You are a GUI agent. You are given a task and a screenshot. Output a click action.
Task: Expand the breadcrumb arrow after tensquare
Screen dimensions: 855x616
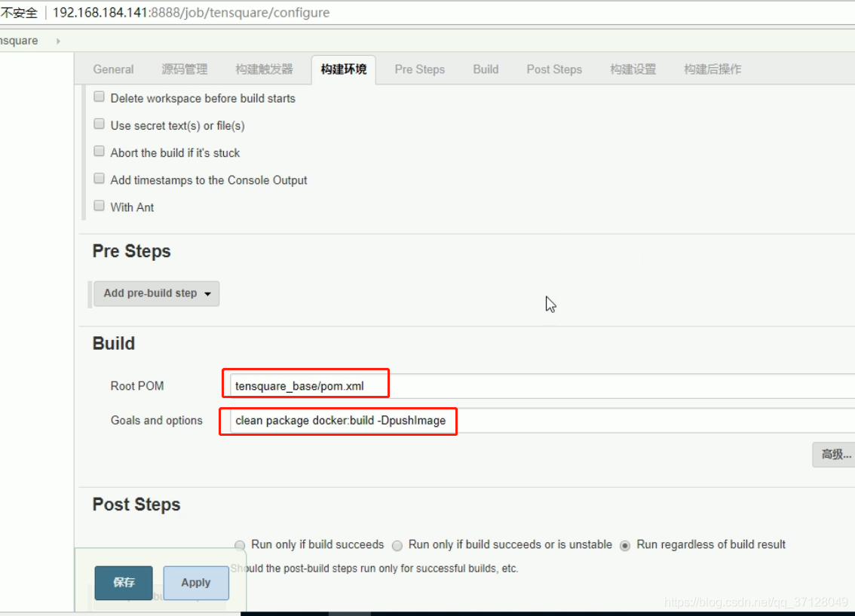58,41
